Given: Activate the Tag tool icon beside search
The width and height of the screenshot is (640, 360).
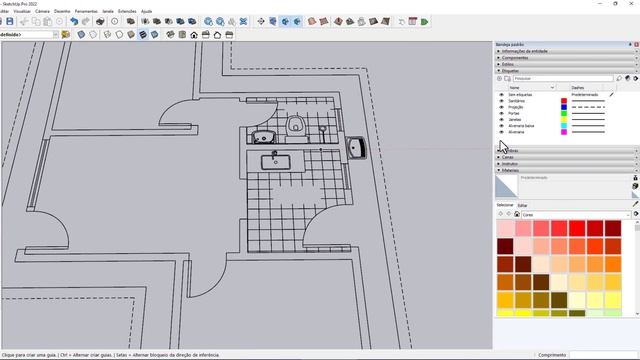Looking at the screenshot, I should coord(619,78).
